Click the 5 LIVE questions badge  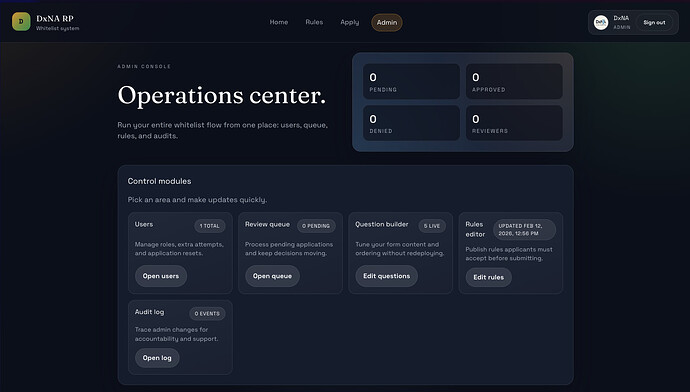[432, 226]
